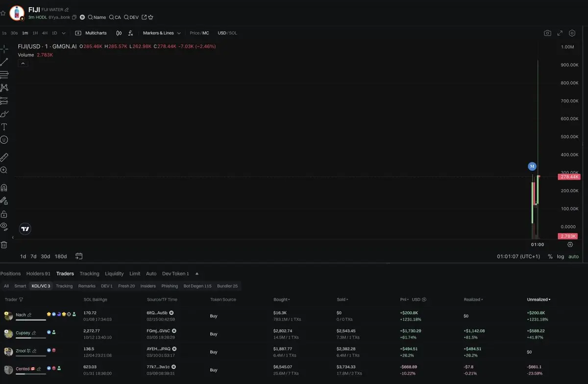The image size is (588, 384).
Task: Filter traders by Smart
Action: coord(20,286)
